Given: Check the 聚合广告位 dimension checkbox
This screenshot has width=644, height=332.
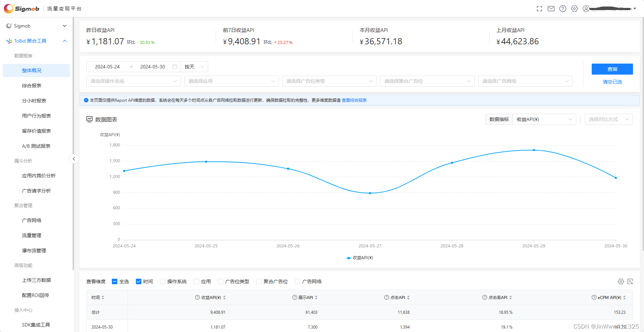Looking at the screenshot, I should 259,281.
